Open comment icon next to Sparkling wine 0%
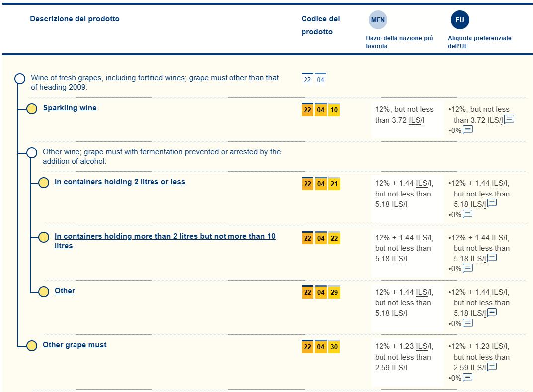Viewport: 533px width, 392px height. point(467,130)
